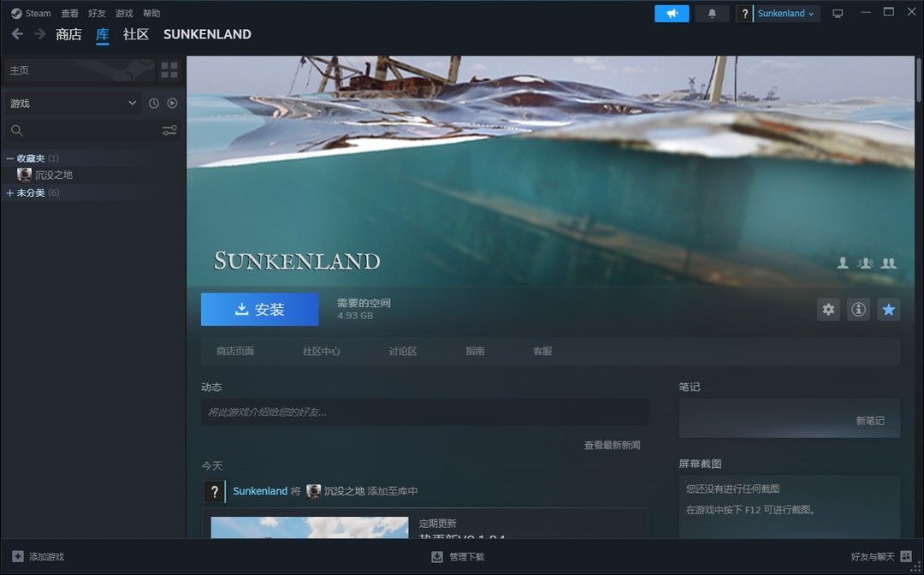Click the search magnifier in the sidebar
Screen dimensions: 924x575
point(17,130)
